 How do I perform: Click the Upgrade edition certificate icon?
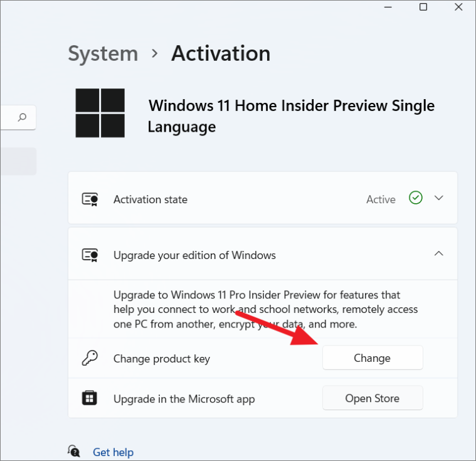coord(90,255)
